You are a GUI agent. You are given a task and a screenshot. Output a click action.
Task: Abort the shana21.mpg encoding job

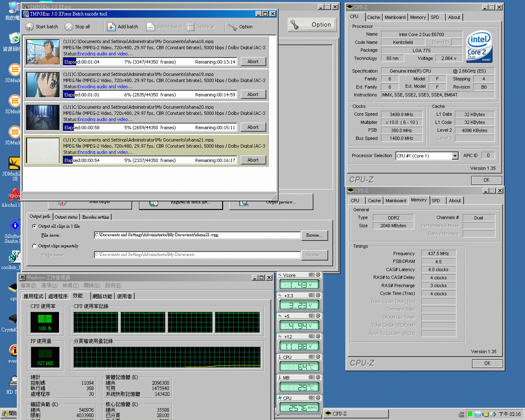pyautogui.click(x=253, y=160)
